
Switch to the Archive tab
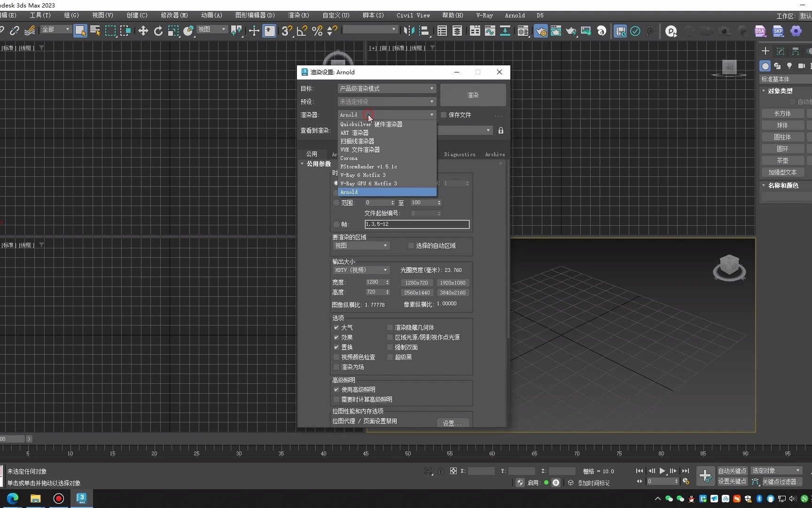495,154
